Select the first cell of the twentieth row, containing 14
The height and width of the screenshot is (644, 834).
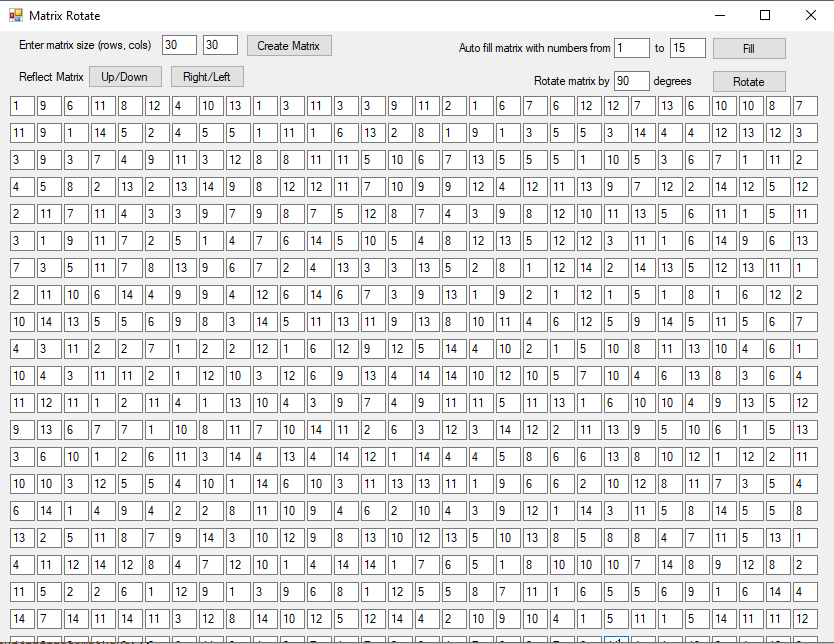pyautogui.click(x=22, y=620)
